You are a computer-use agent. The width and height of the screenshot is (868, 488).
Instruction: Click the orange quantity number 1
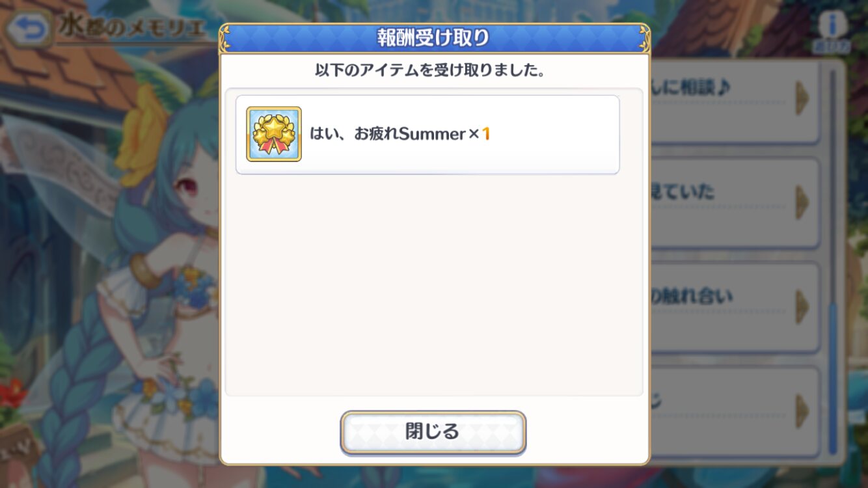click(x=485, y=135)
